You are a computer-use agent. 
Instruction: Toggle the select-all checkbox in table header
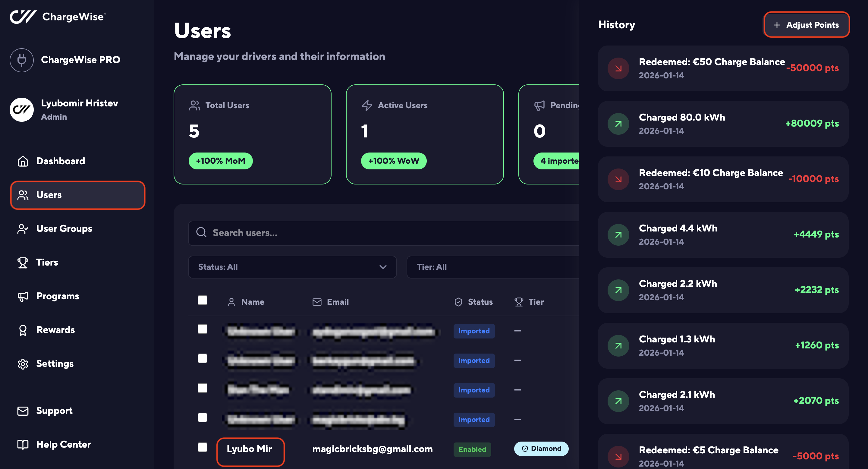pos(202,300)
